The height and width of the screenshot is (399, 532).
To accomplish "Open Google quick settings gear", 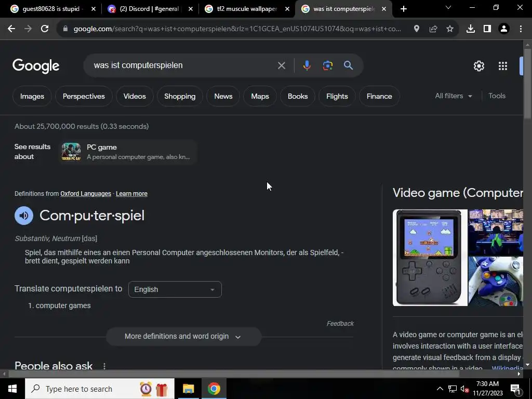I will point(478,66).
